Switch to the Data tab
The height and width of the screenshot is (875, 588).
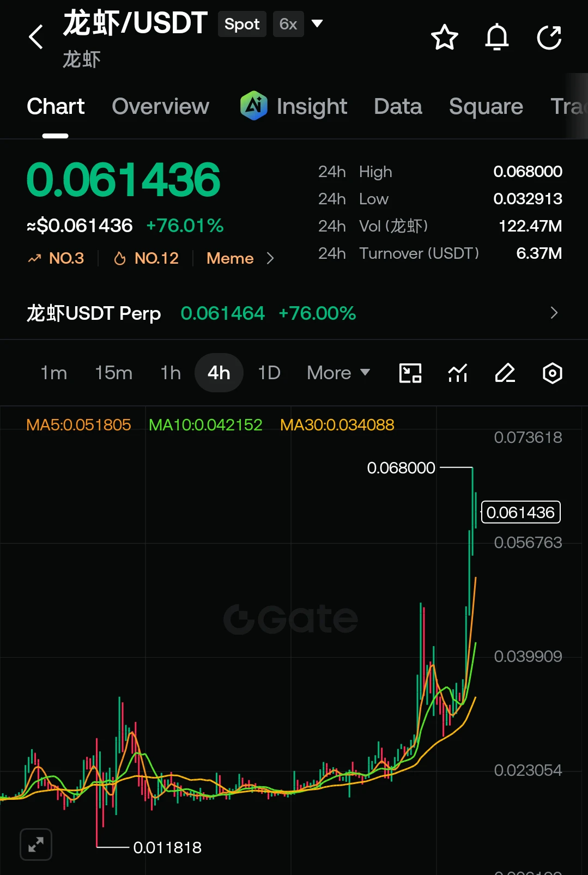(398, 106)
